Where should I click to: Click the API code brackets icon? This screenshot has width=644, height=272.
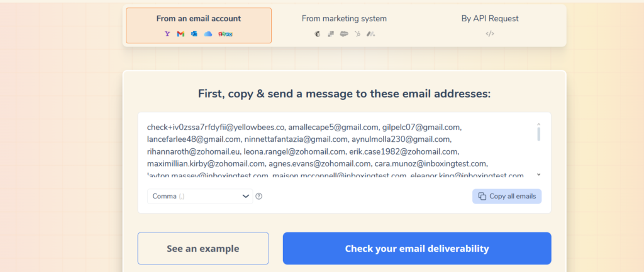[489, 34]
